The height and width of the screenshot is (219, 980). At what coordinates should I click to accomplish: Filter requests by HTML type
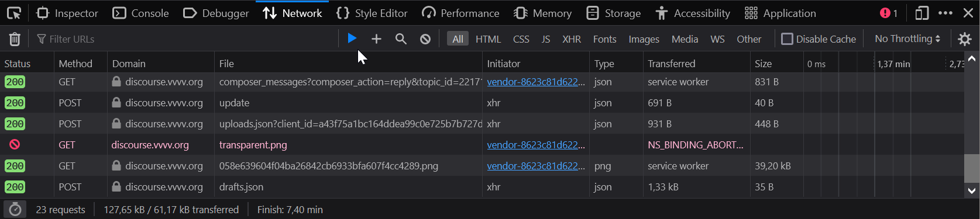pyautogui.click(x=488, y=39)
